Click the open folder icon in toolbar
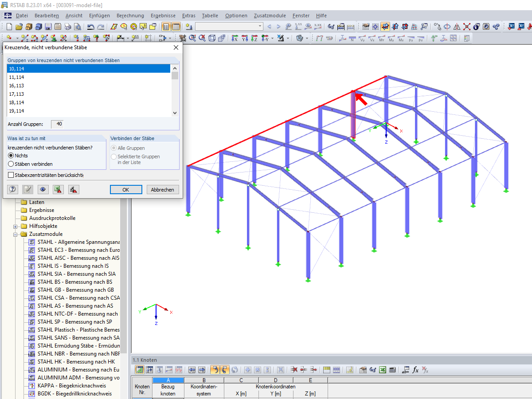The width and height of the screenshot is (532, 399). point(19,27)
